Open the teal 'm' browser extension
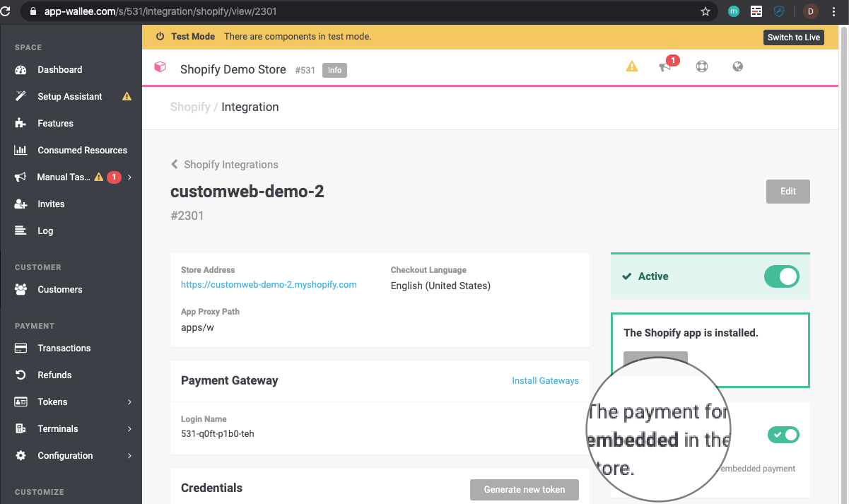849x504 pixels. [x=734, y=11]
